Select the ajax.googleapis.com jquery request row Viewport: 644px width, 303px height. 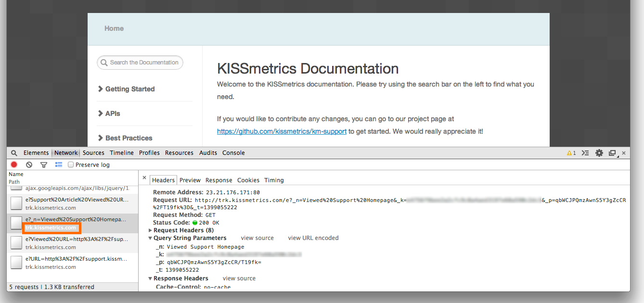tap(73, 188)
